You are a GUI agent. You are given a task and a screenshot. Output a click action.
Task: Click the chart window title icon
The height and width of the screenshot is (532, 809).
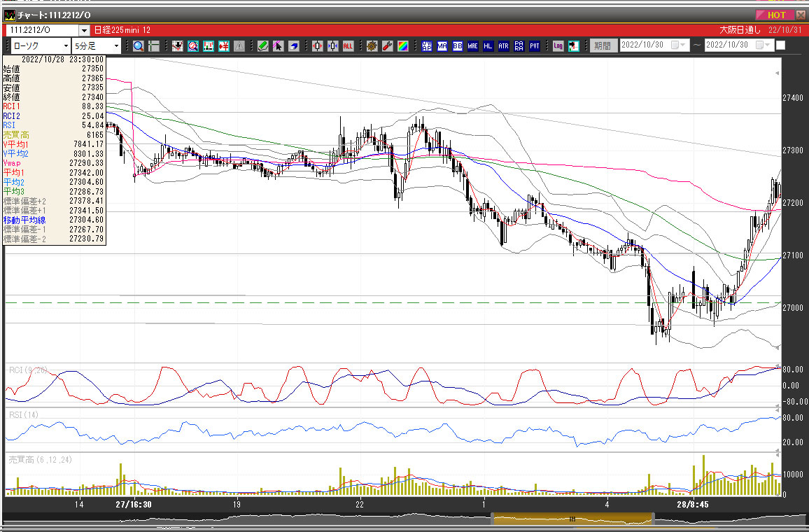[9, 15]
